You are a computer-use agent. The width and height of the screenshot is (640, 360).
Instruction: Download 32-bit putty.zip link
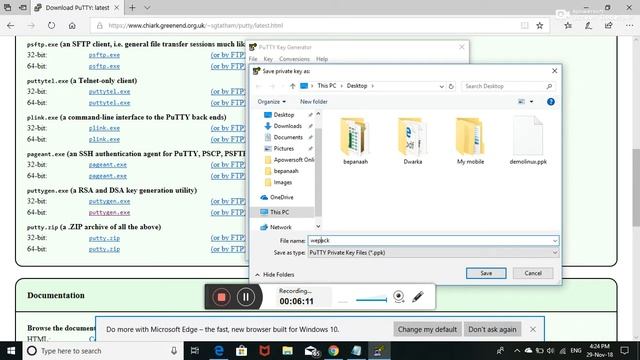point(104,238)
